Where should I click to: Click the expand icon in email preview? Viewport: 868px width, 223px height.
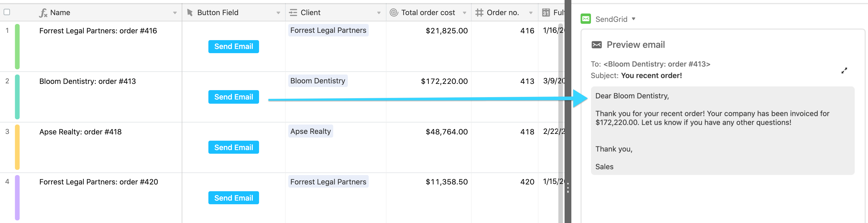844,71
